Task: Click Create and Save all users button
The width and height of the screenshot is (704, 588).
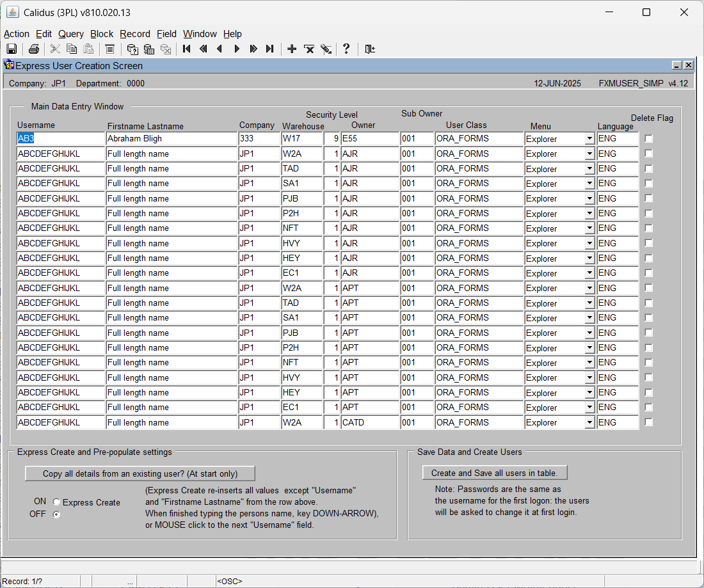Action: pyautogui.click(x=494, y=473)
